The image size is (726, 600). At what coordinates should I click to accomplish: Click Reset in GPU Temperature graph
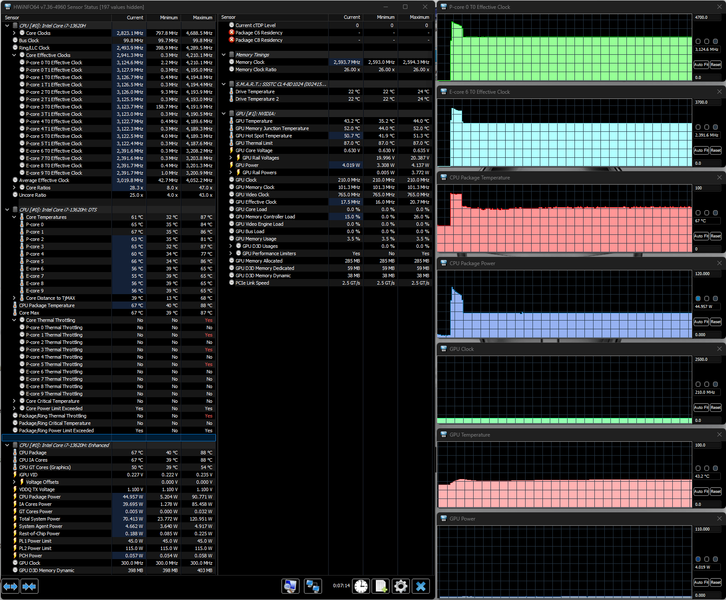pyautogui.click(x=716, y=491)
